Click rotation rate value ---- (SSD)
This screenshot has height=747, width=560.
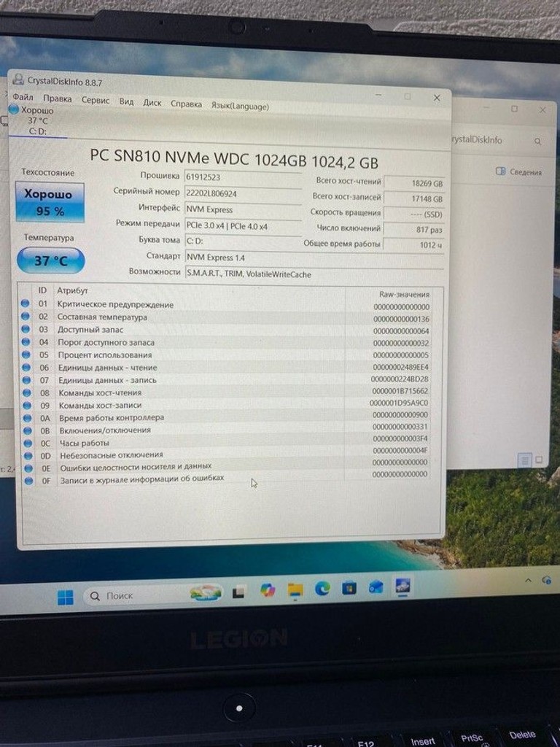[x=414, y=214]
